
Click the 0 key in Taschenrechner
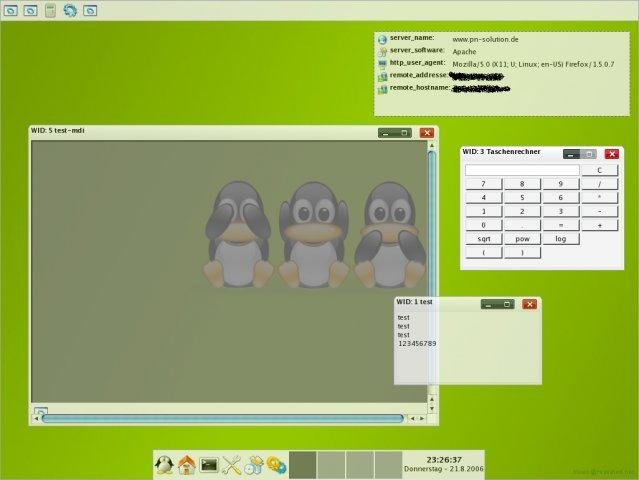tap(484, 225)
